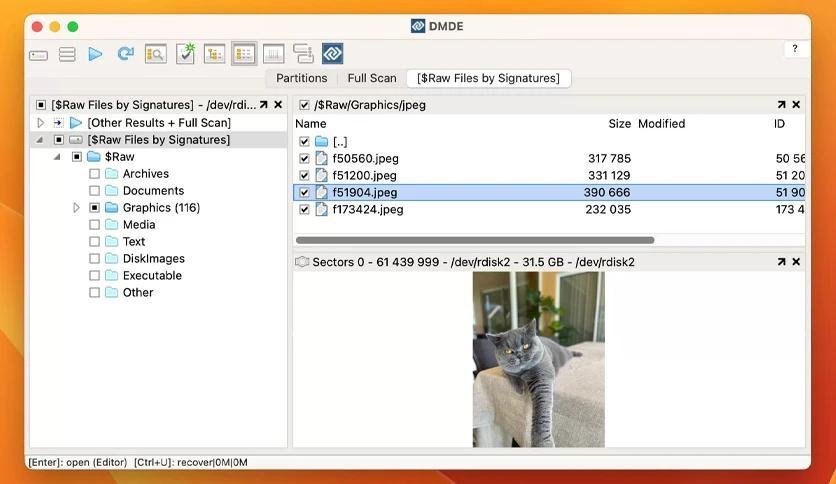The height and width of the screenshot is (484, 836).
Task: Click the blue DMDE logo toolbar icon
Action: pos(333,54)
